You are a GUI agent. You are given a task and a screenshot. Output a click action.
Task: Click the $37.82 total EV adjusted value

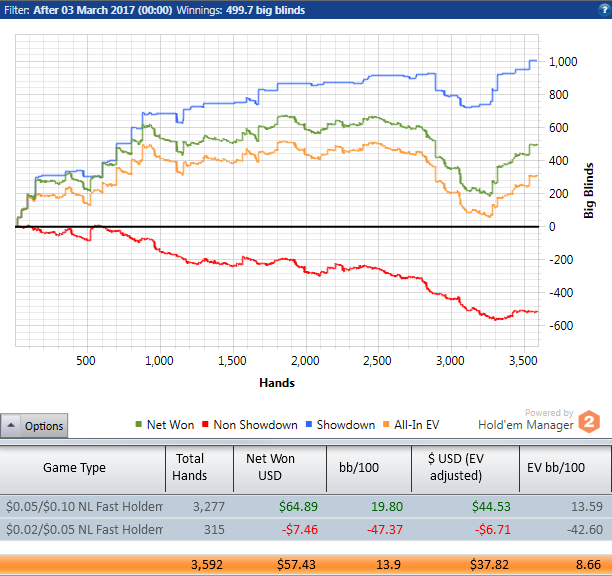click(x=489, y=564)
